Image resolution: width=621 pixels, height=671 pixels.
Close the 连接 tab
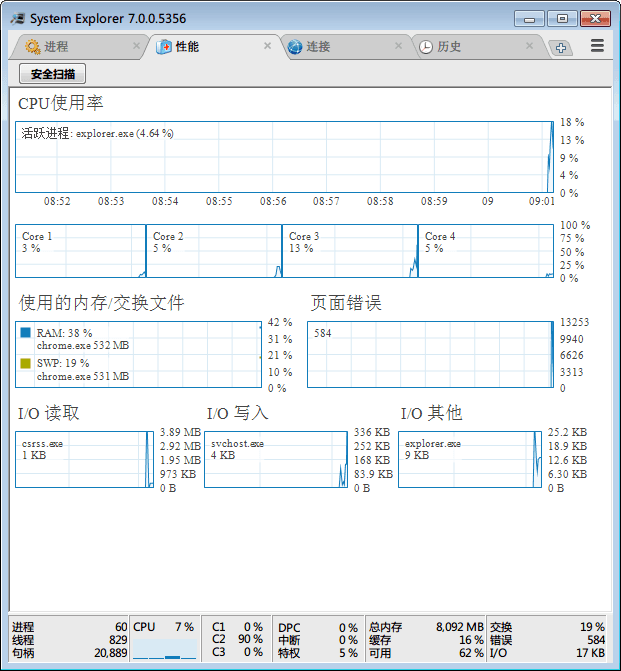click(398, 45)
